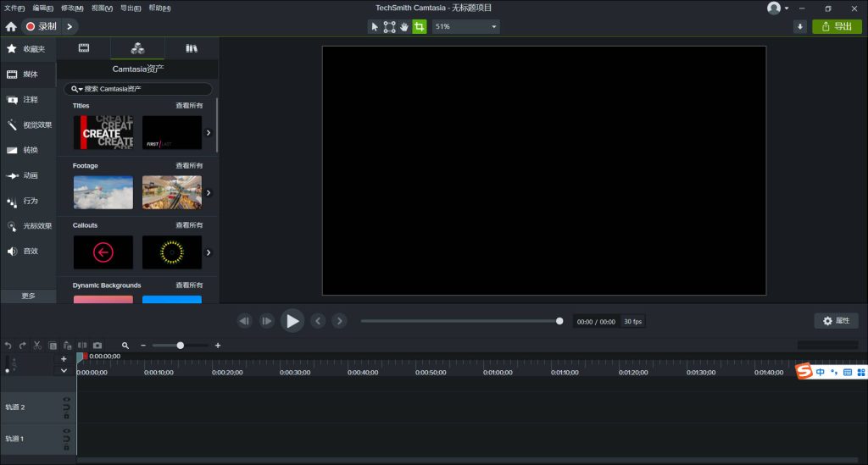Screen dimensions: 868x465
Task: Select the pan hand tool
Action: coord(404,26)
